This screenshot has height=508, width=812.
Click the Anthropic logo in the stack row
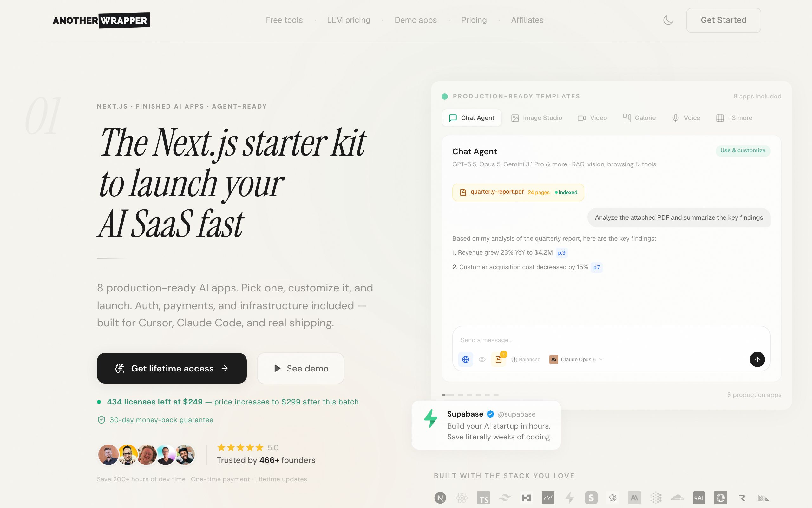tap(634, 498)
